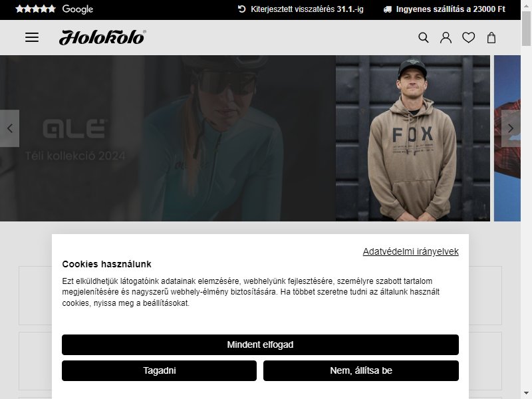The width and height of the screenshot is (532, 399).
Task: Go to the Holokolo logo homepage
Action: coord(102,37)
